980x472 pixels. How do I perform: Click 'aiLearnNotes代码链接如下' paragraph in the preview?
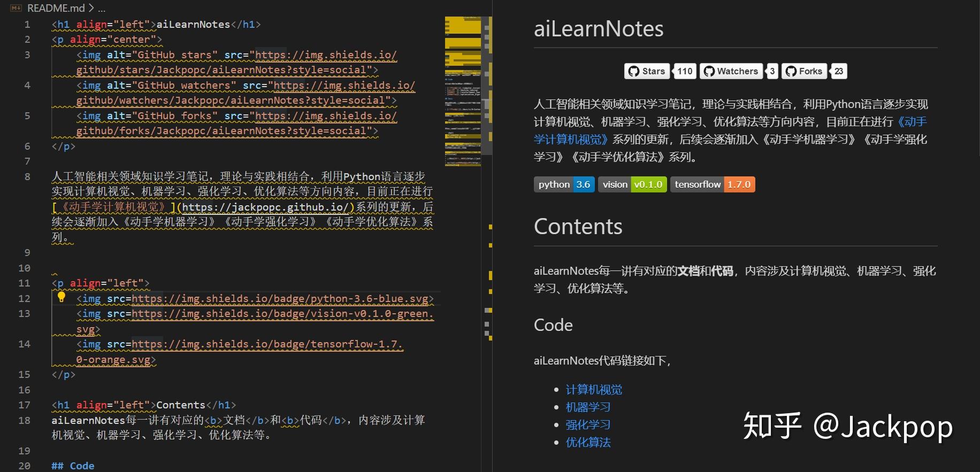602,361
